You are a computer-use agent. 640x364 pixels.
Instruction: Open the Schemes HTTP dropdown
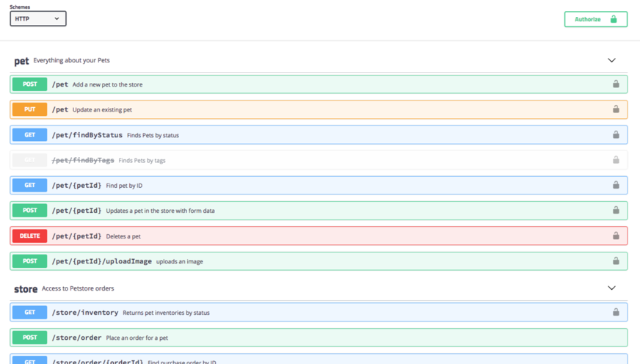[38, 19]
